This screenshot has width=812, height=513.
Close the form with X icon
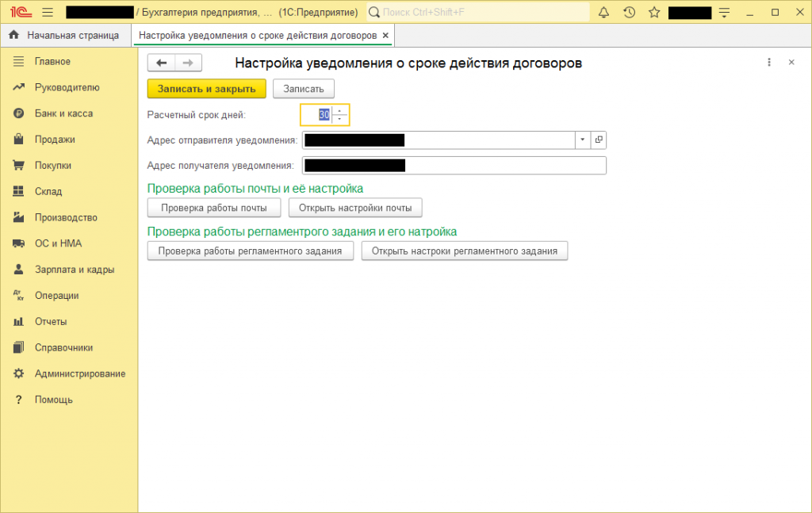[791, 62]
